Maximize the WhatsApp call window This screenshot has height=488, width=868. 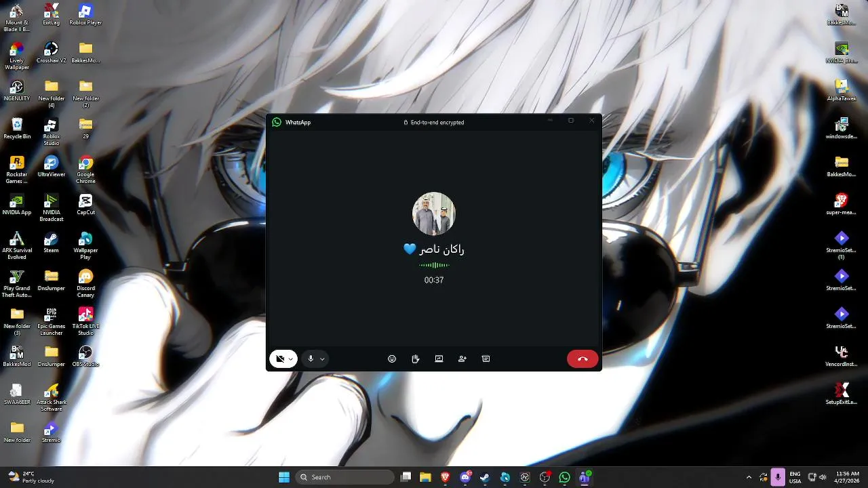click(x=571, y=121)
